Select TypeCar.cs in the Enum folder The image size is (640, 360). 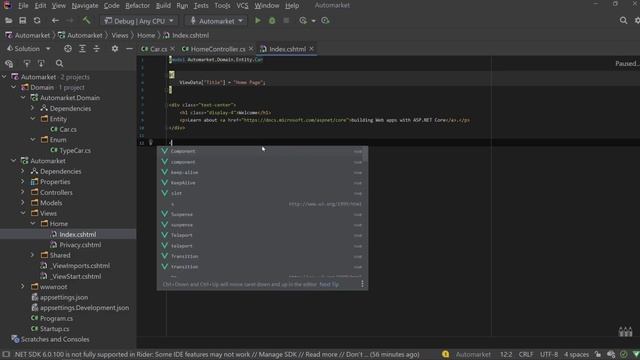click(75, 150)
